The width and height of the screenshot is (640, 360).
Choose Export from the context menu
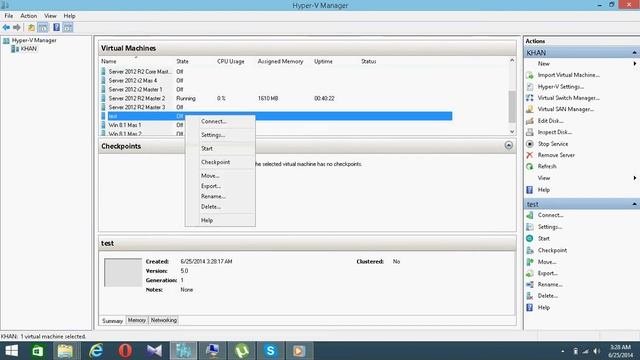pos(220,186)
